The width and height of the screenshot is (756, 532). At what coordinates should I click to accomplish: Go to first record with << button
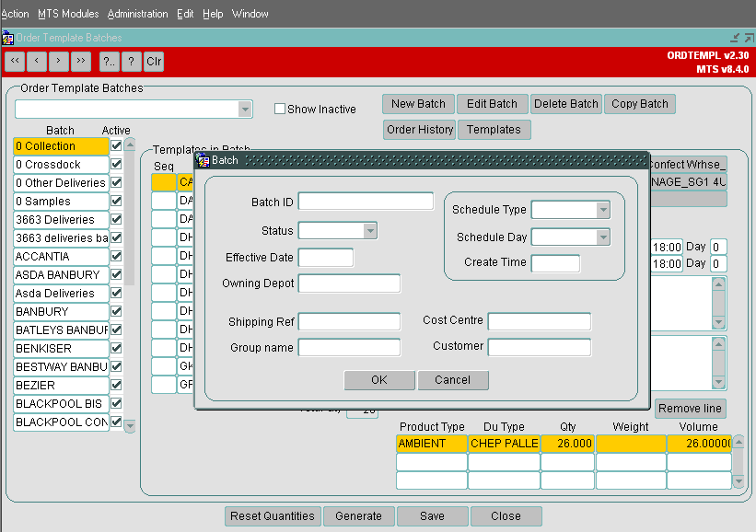coord(15,61)
